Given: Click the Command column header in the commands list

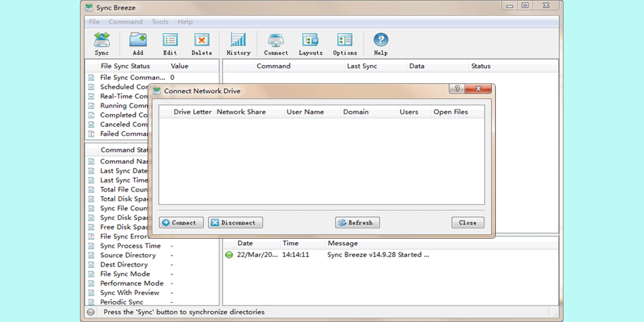Looking at the screenshot, I should click(x=299, y=66).
